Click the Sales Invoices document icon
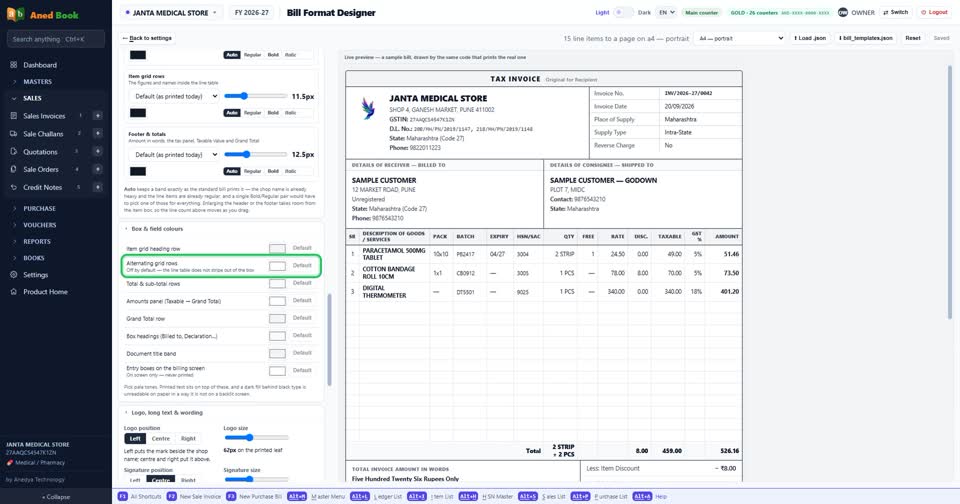Viewport: 960px width, 504px height. [x=13, y=116]
